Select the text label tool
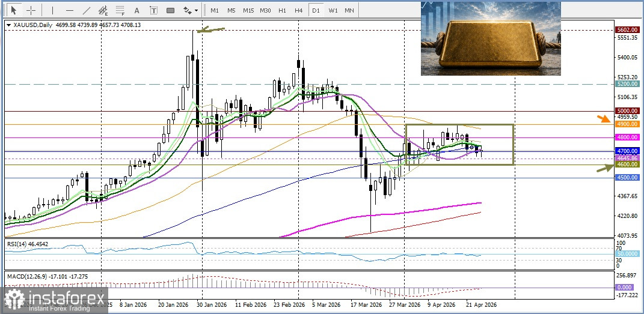 click(x=153, y=10)
